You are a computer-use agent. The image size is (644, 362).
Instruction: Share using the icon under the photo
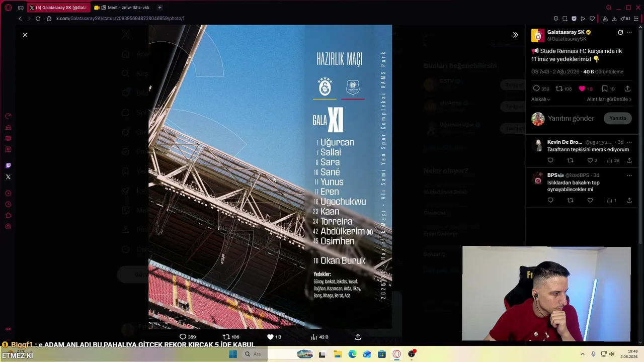(358, 337)
